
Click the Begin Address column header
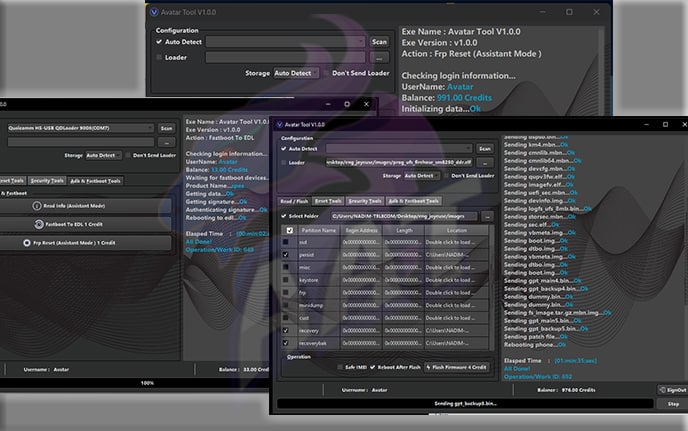click(362, 230)
